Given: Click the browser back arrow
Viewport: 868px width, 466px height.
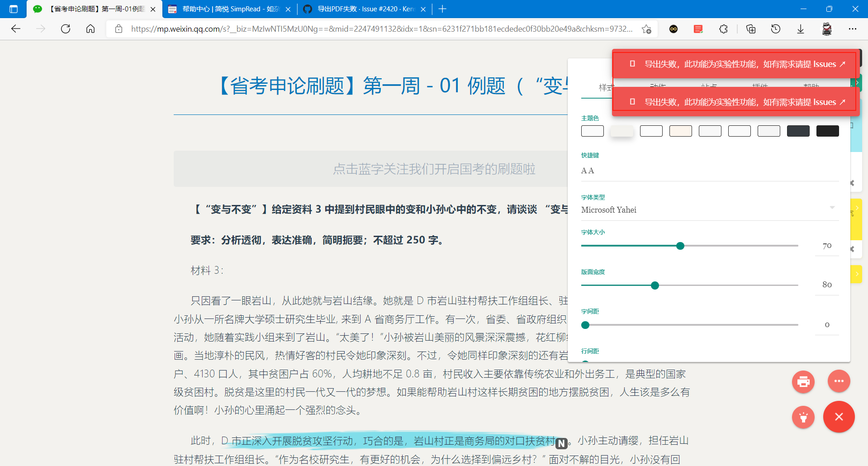Looking at the screenshot, I should coord(16,29).
